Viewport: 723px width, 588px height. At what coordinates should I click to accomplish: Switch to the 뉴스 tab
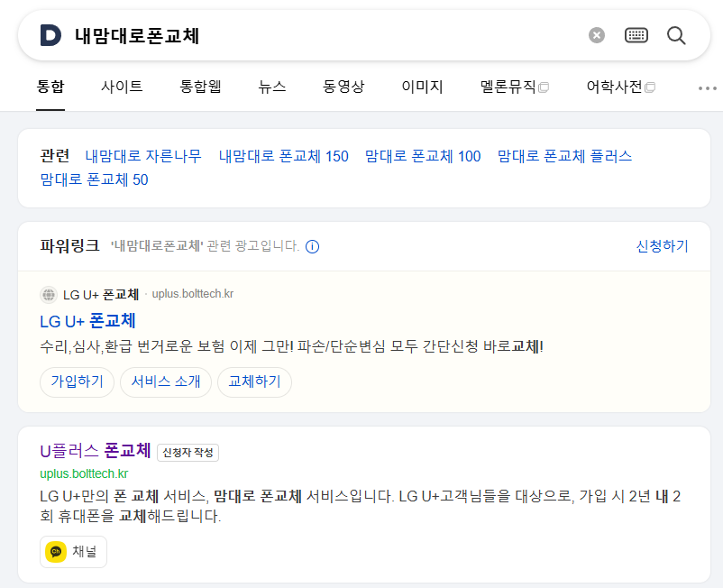(x=272, y=87)
